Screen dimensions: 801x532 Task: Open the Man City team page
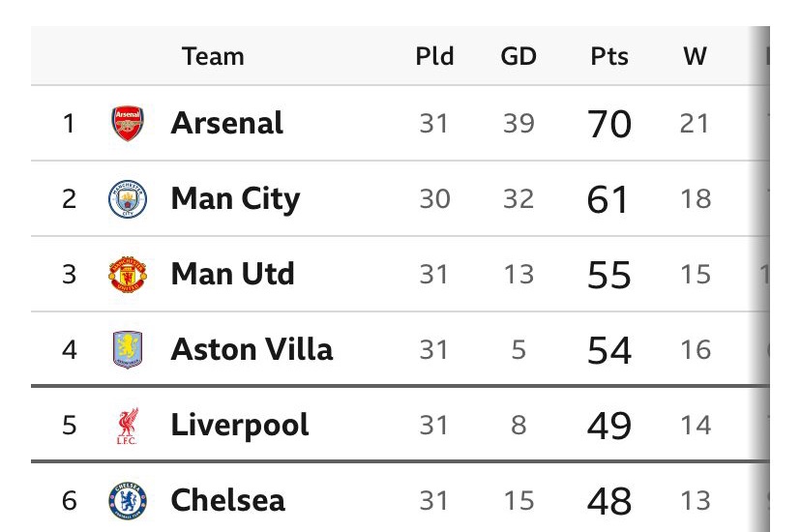[235, 199]
